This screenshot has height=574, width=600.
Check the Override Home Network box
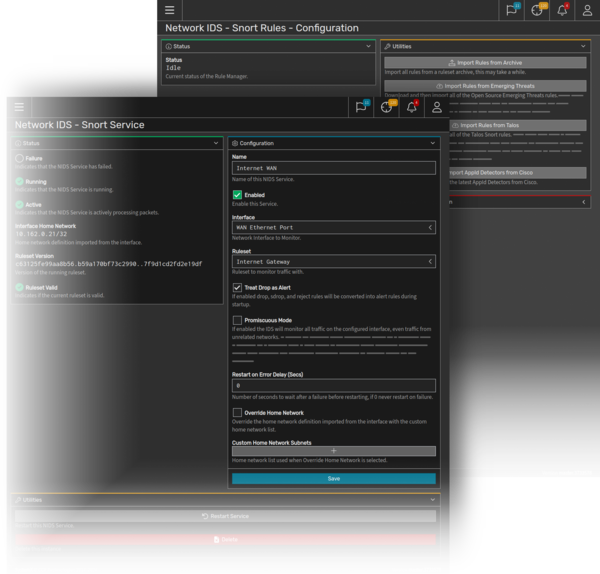pyautogui.click(x=237, y=412)
